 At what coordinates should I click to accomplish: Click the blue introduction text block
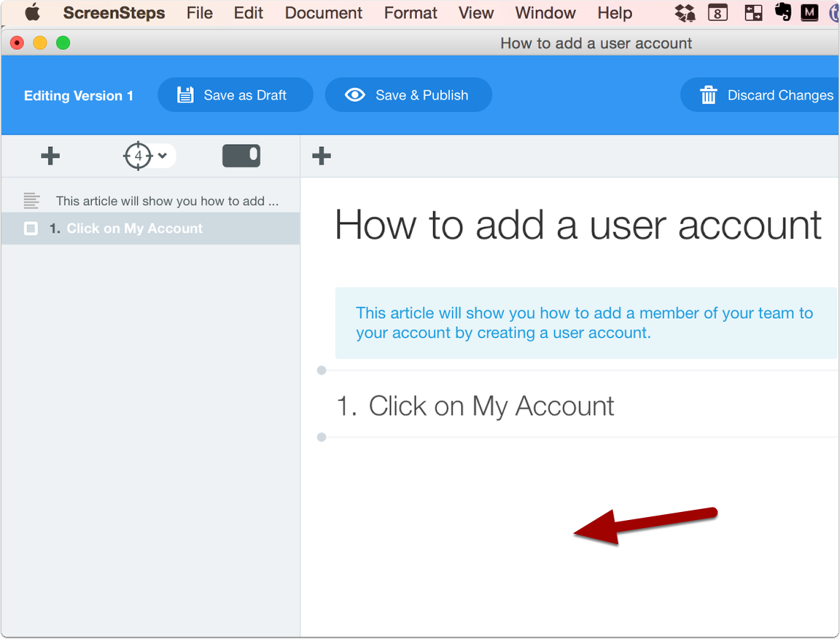(x=586, y=322)
